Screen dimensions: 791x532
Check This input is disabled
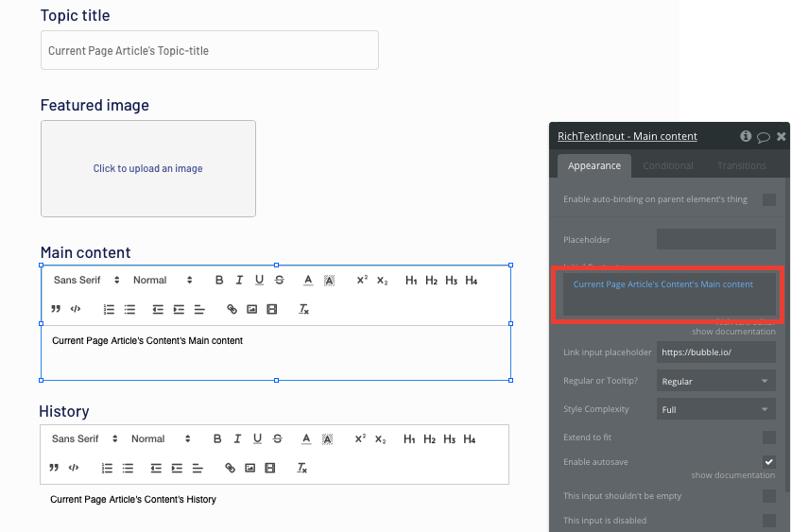(769, 521)
